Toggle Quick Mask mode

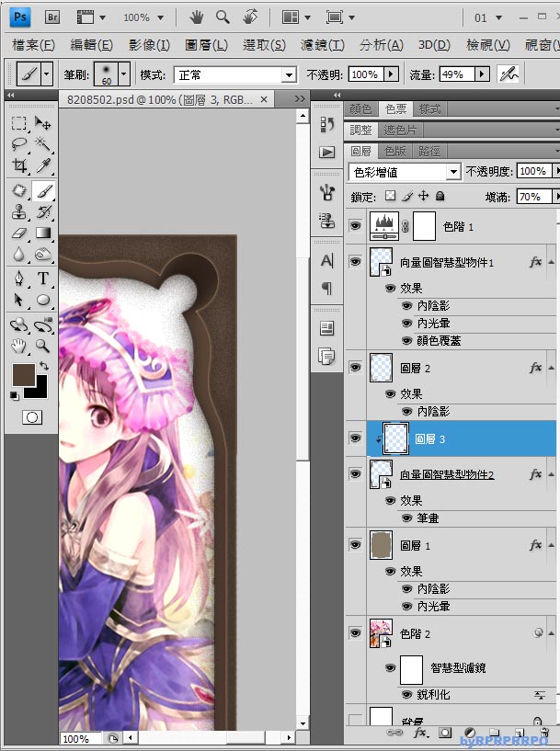(x=31, y=417)
